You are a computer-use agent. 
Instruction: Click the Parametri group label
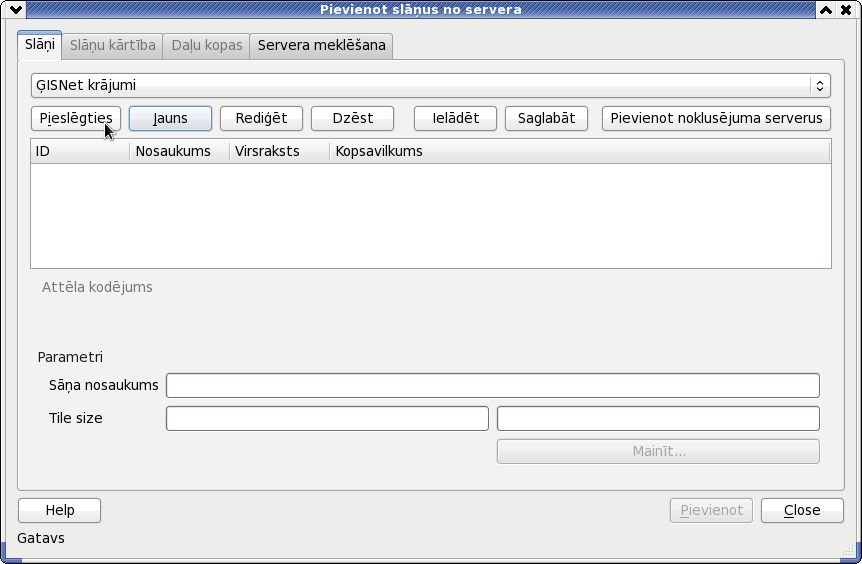(x=70, y=357)
